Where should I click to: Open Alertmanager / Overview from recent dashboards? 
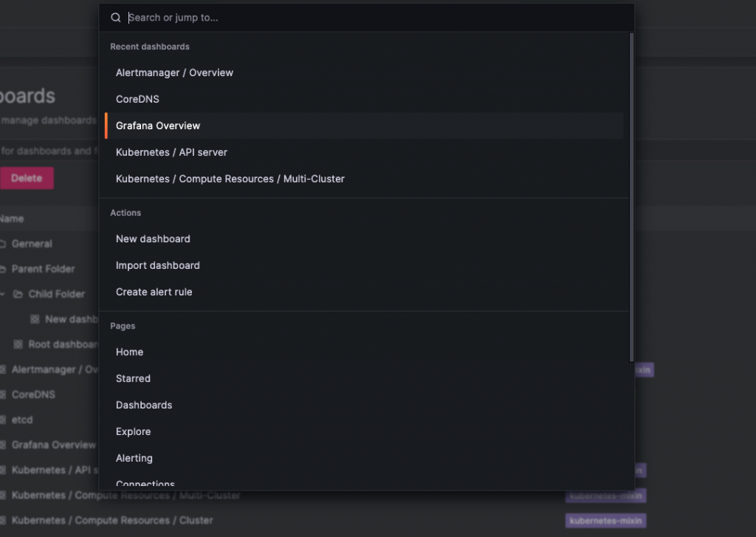point(174,72)
